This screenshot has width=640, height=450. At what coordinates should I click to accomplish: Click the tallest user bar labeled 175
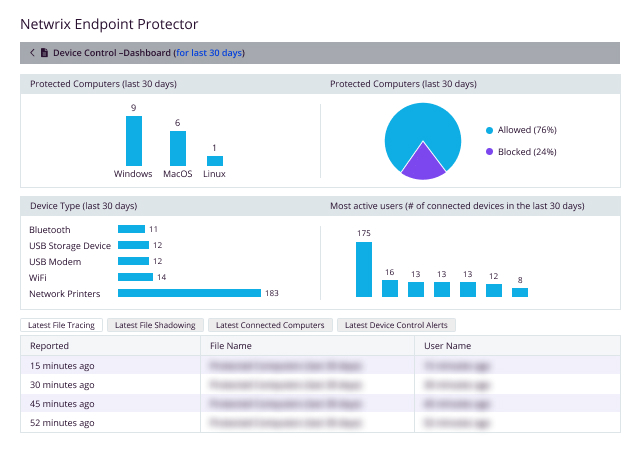(364, 270)
